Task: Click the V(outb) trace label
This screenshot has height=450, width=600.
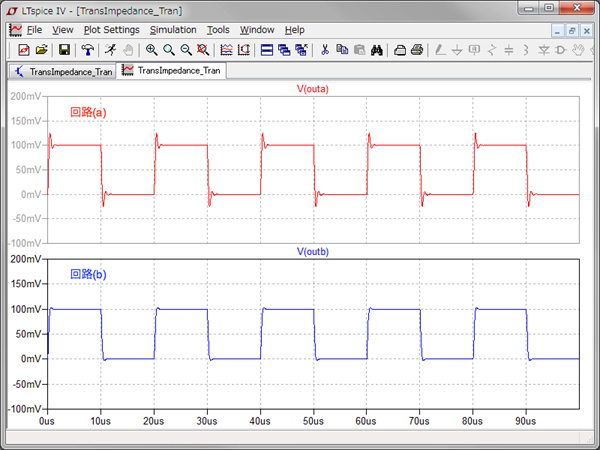Action: pyautogui.click(x=313, y=251)
